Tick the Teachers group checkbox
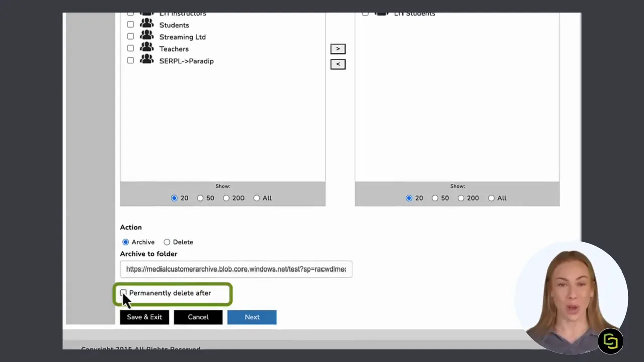 point(130,48)
